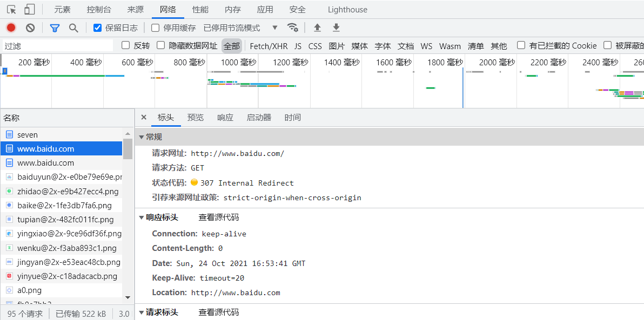Open search with magnifier icon
Image resolution: width=644 pixels, height=320 pixels.
click(73, 28)
